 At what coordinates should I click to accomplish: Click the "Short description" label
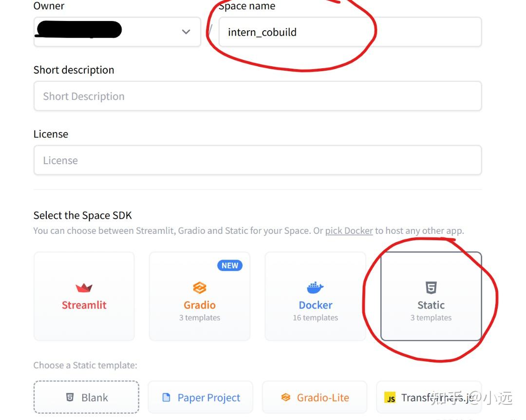point(74,70)
